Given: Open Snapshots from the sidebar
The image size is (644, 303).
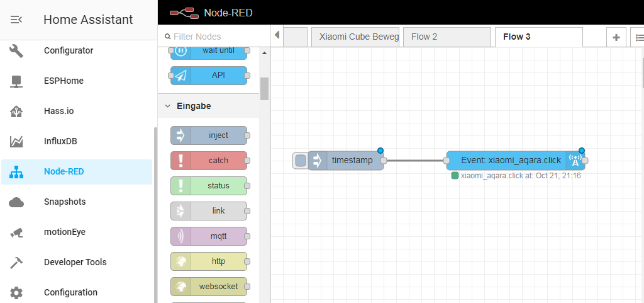Looking at the screenshot, I should pos(77,202).
